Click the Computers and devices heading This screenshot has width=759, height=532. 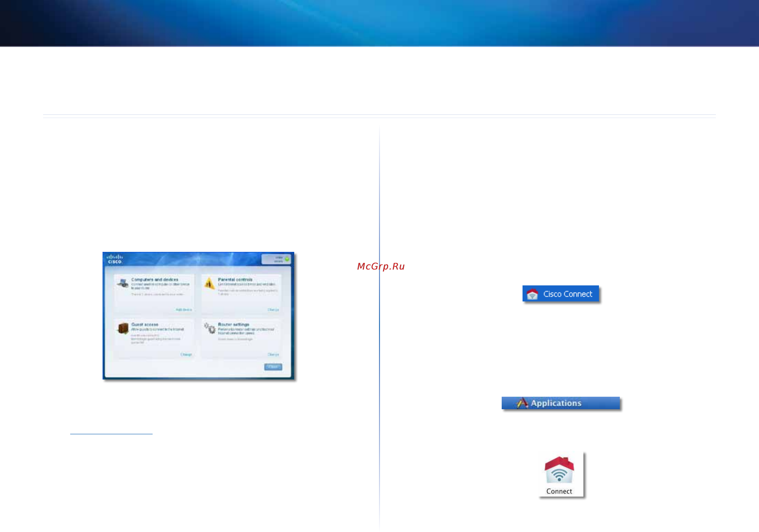[x=155, y=280]
